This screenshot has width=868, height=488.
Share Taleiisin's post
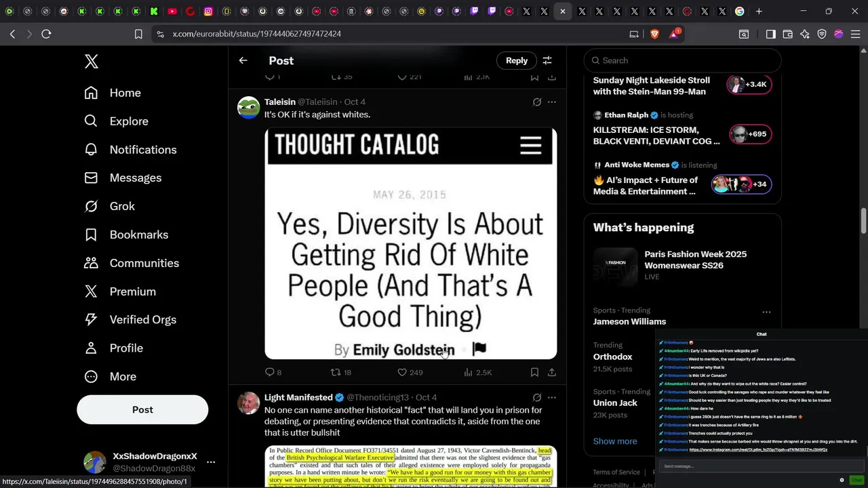(x=552, y=372)
